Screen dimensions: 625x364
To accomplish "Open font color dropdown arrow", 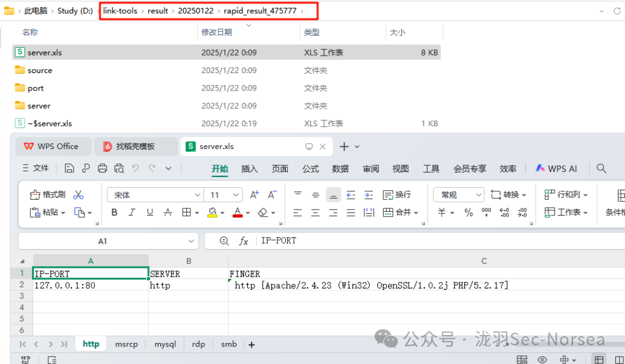I will pos(248,212).
